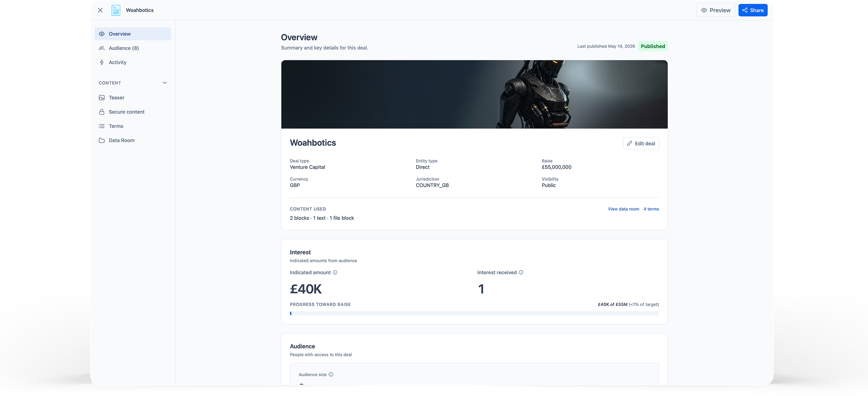Image resolution: width=868 pixels, height=396 pixels.
Task: Collapse the CONTENT section chevron
Action: pyautogui.click(x=165, y=83)
